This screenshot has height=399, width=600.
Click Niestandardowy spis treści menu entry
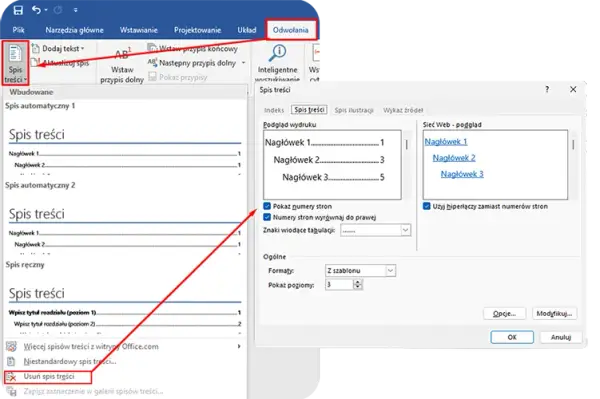click(70, 362)
